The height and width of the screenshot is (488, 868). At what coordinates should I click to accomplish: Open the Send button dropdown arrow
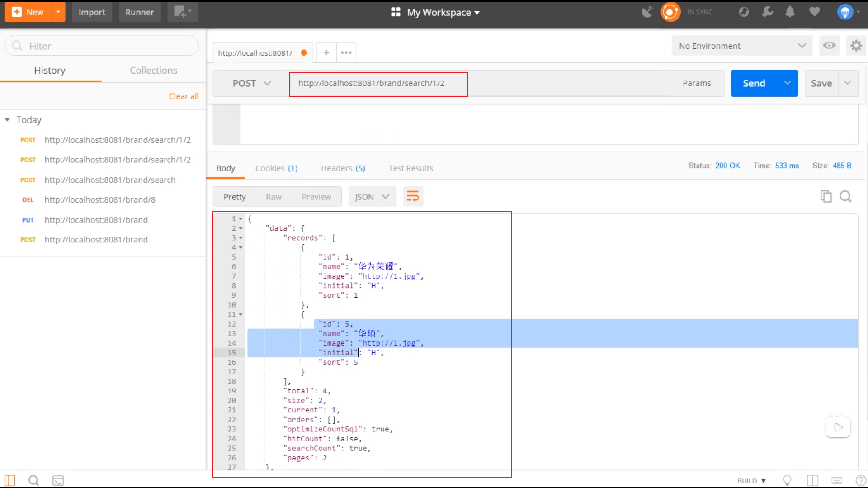pyautogui.click(x=788, y=83)
